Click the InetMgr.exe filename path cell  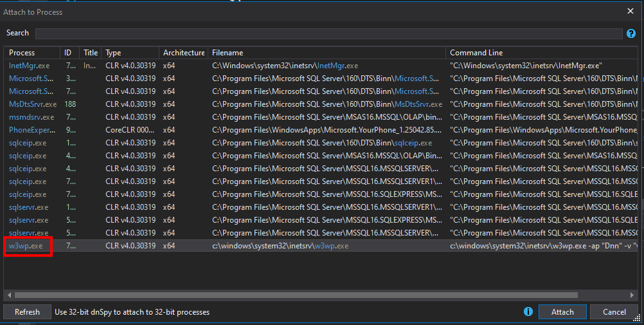coord(285,66)
